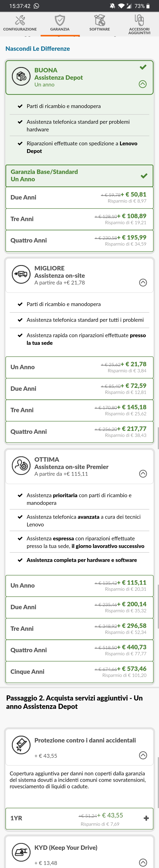This screenshot has height=868, width=159.
Task: Collapse the OTTIMA on-site Premier section
Action: [143, 474]
